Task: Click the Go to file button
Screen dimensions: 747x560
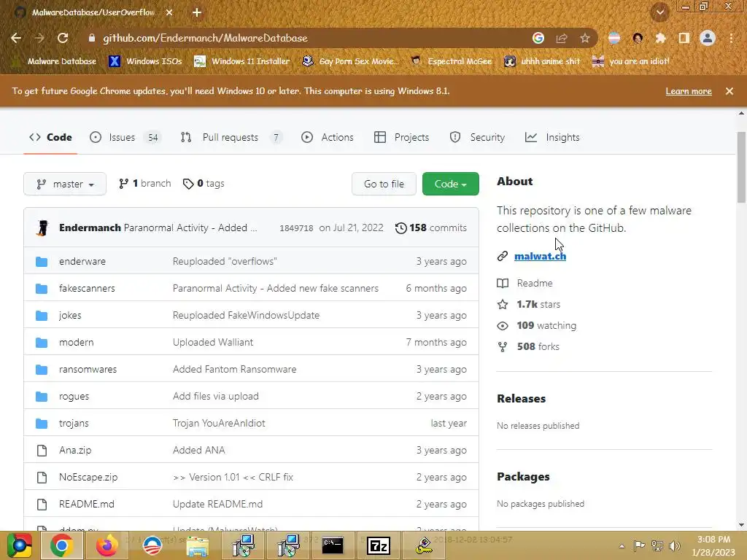Action: pos(384,184)
